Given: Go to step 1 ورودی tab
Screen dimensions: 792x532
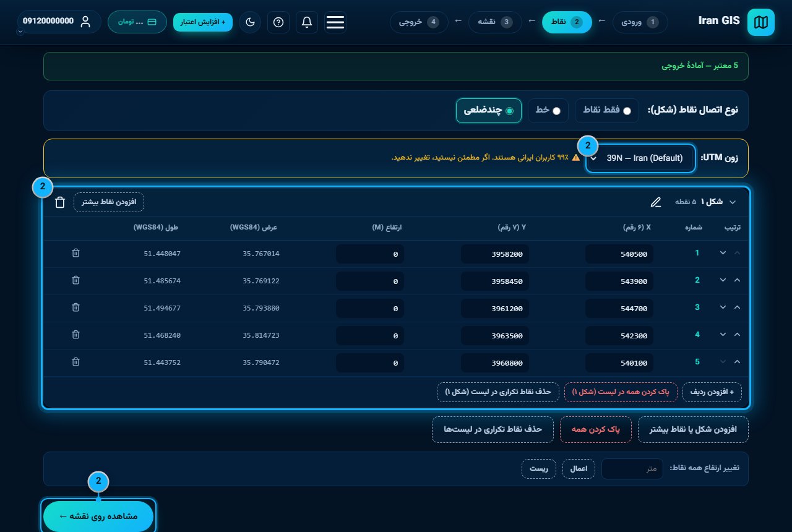Looking at the screenshot, I should pos(641,22).
